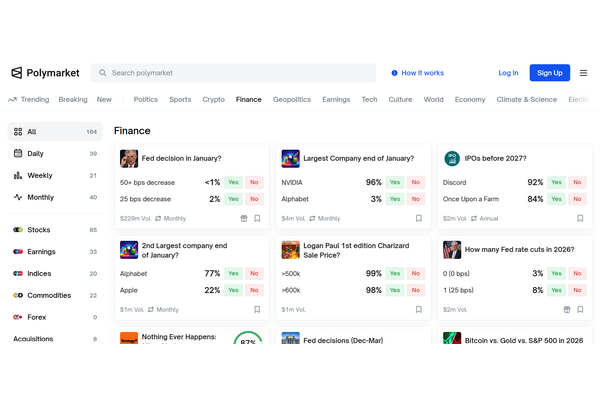
Task: Click gift icon on Fed rate cuts card
Action: pos(566,310)
